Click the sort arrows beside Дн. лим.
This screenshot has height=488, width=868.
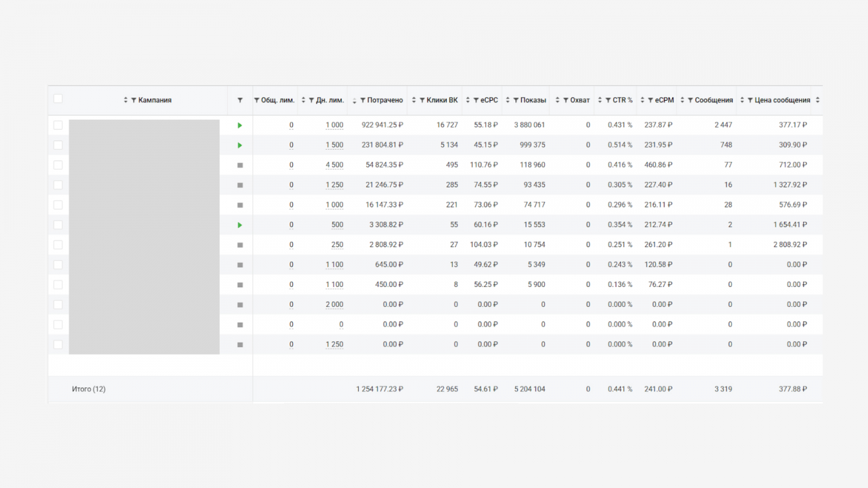click(303, 100)
